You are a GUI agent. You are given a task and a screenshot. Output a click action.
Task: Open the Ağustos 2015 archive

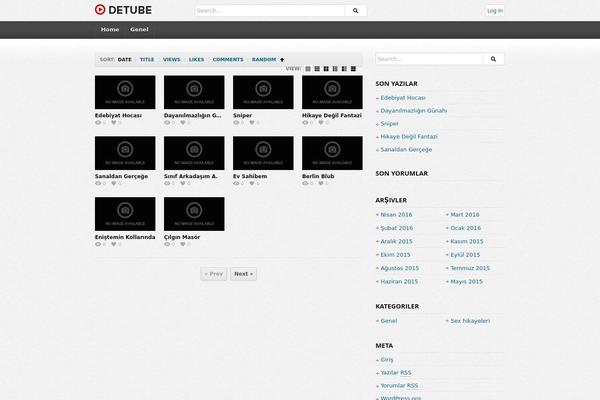(399, 268)
